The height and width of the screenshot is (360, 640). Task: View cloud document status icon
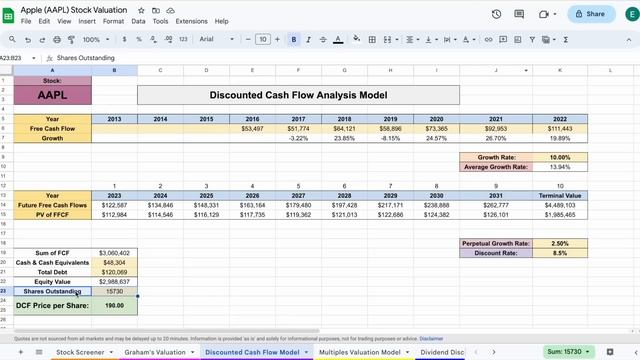click(x=171, y=10)
